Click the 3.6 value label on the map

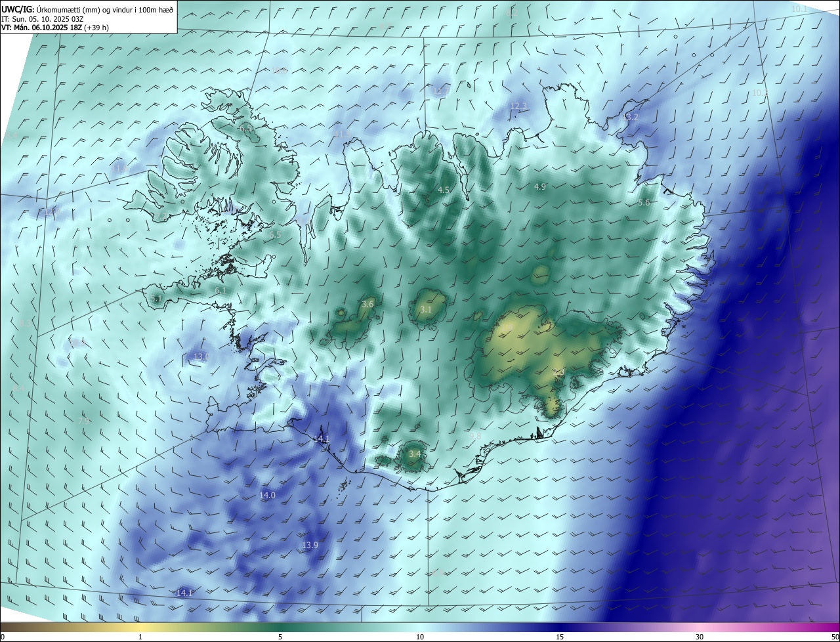coord(367,304)
